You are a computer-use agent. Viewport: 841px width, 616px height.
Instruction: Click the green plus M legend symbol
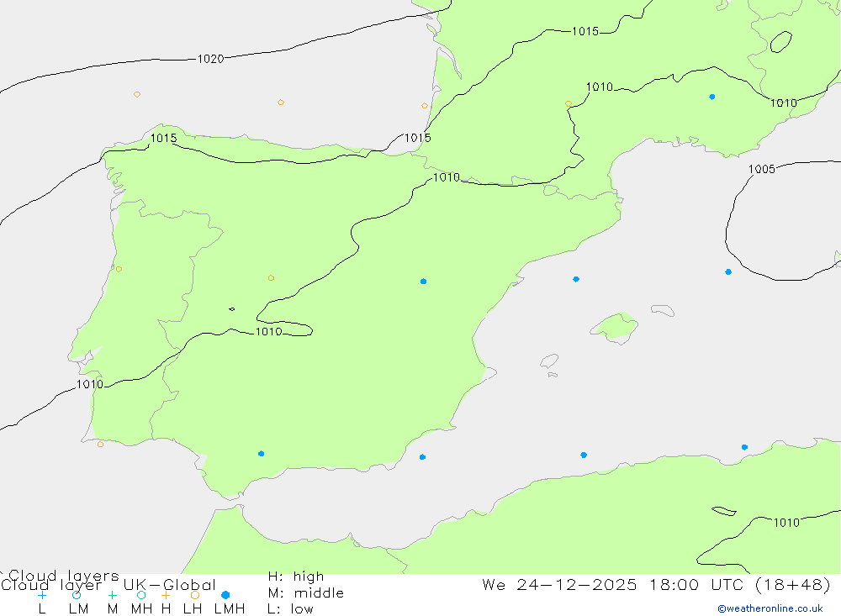click(x=112, y=595)
